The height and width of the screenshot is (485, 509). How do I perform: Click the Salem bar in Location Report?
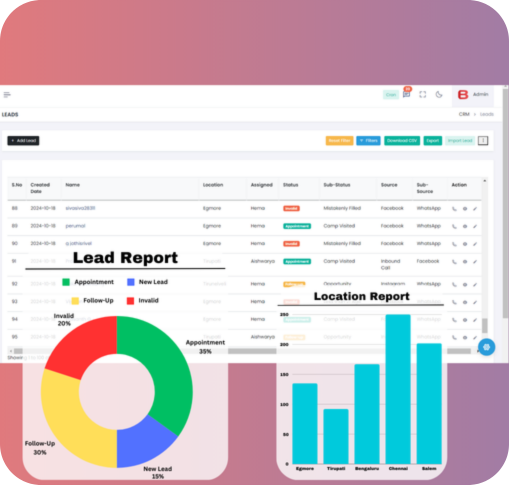[429, 404]
